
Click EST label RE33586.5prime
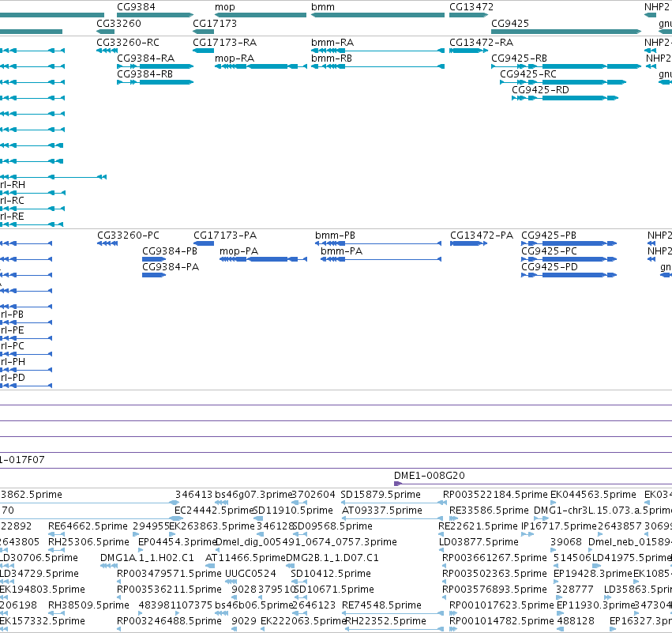tap(489, 511)
